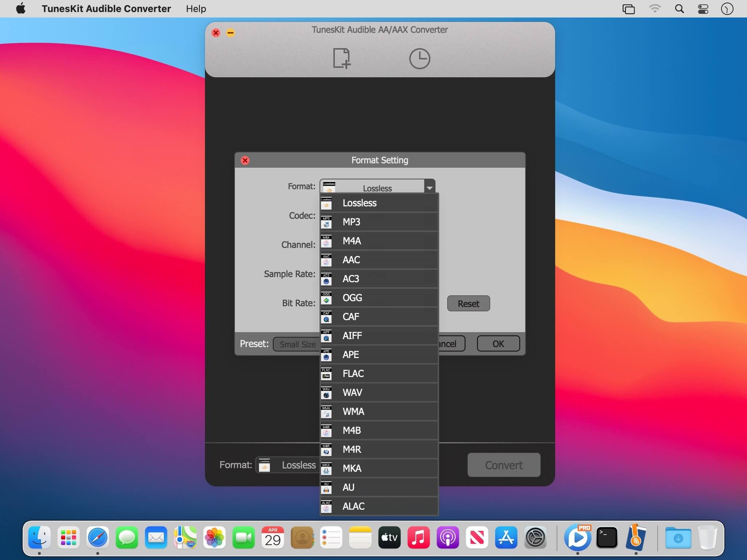The width and height of the screenshot is (747, 560).
Task: Open Notes from the Dock
Action: (x=360, y=537)
